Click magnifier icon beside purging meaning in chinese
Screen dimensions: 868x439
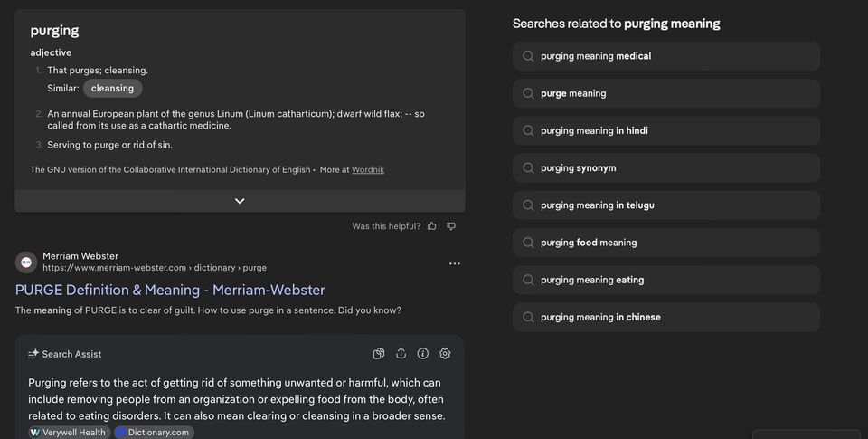pyautogui.click(x=528, y=317)
